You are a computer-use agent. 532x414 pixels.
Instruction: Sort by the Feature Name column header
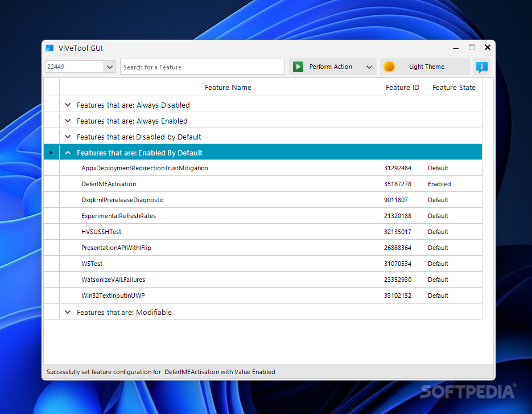tap(228, 87)
